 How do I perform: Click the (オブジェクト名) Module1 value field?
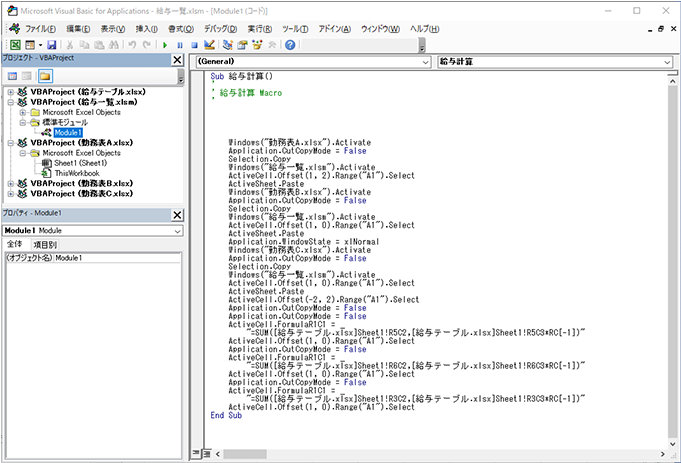tap(117, 258)
